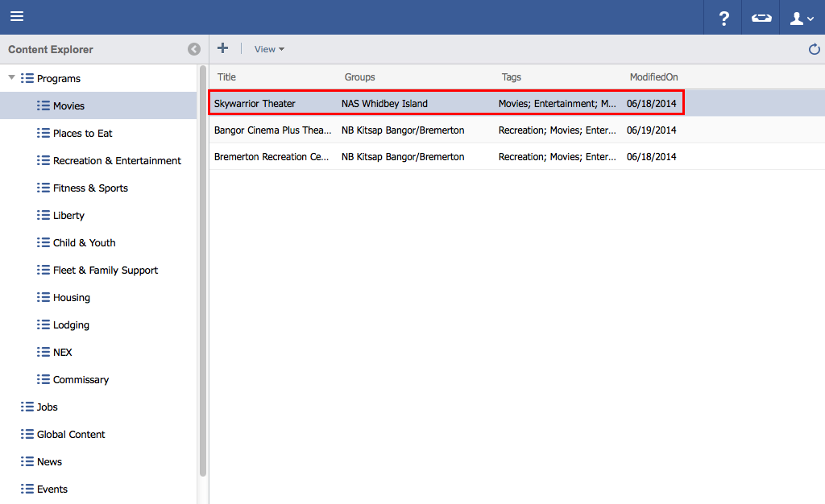Sort by the Title column header
825x504 pixels.
(227, 77)
